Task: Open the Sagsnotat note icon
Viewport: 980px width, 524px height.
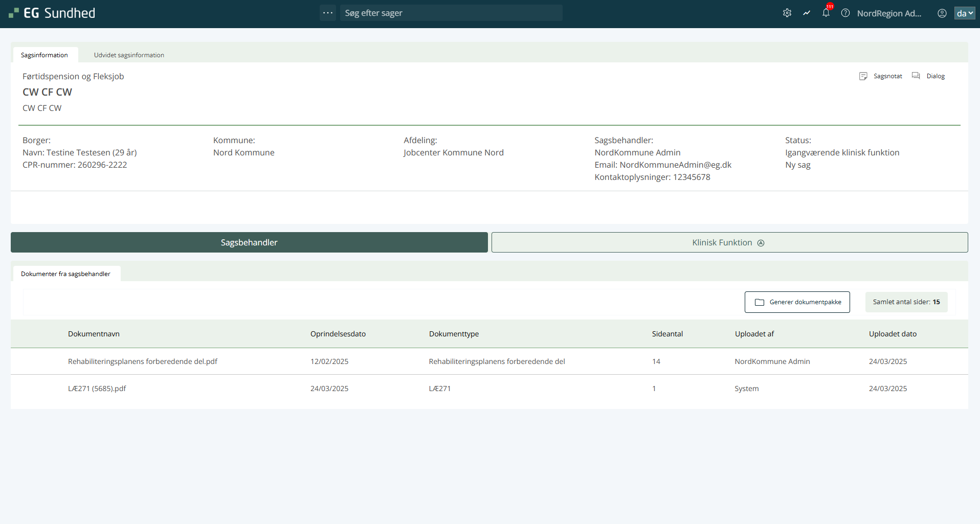Action: [x=863, y=76]
